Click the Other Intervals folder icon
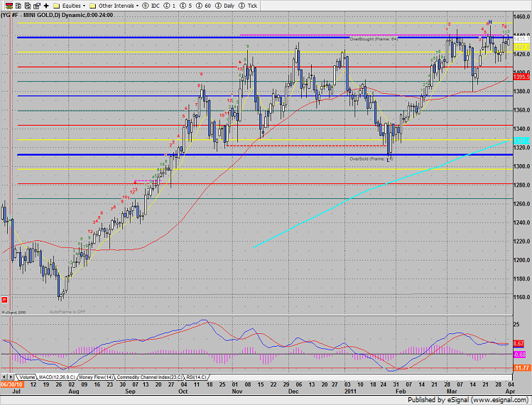Image resolution: width=532 pixels, height=405 pixels. click(x=92, y=6)
